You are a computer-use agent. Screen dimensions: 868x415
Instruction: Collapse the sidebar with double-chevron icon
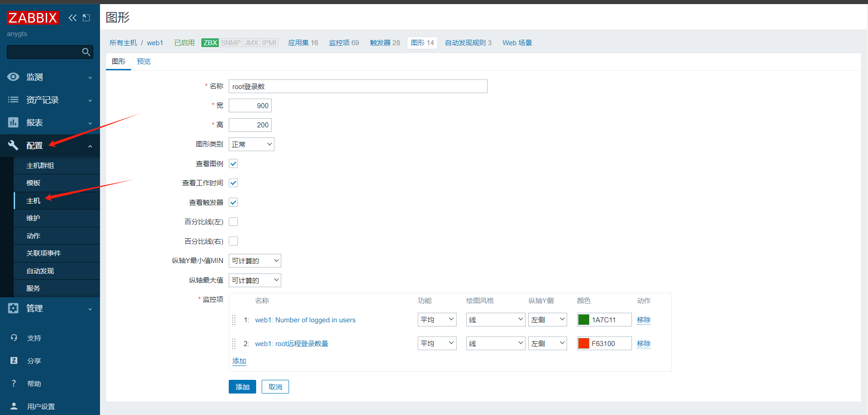coord(72,18)
